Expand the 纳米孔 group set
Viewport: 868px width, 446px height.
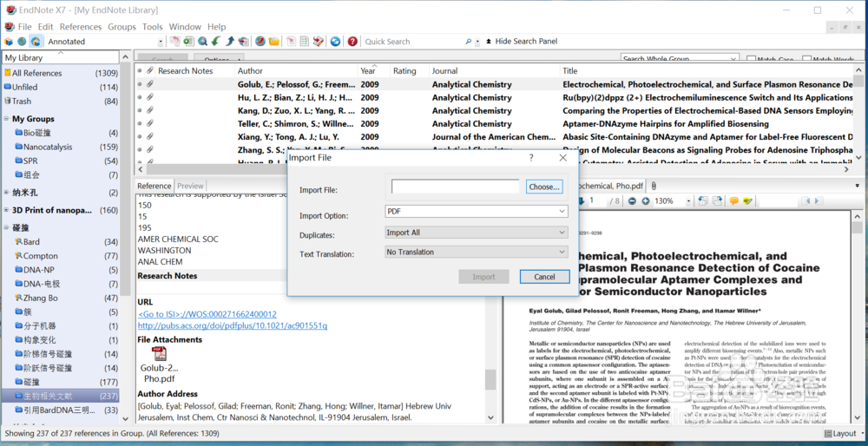7,193
